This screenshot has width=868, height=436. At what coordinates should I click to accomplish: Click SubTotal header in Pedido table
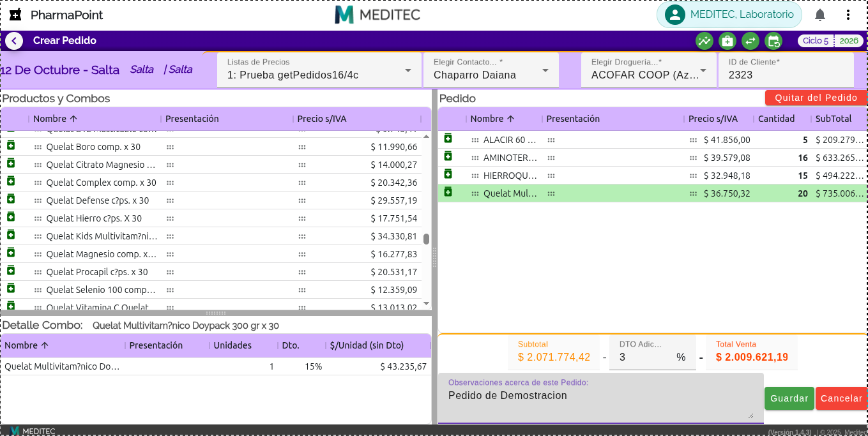(834, 119)
